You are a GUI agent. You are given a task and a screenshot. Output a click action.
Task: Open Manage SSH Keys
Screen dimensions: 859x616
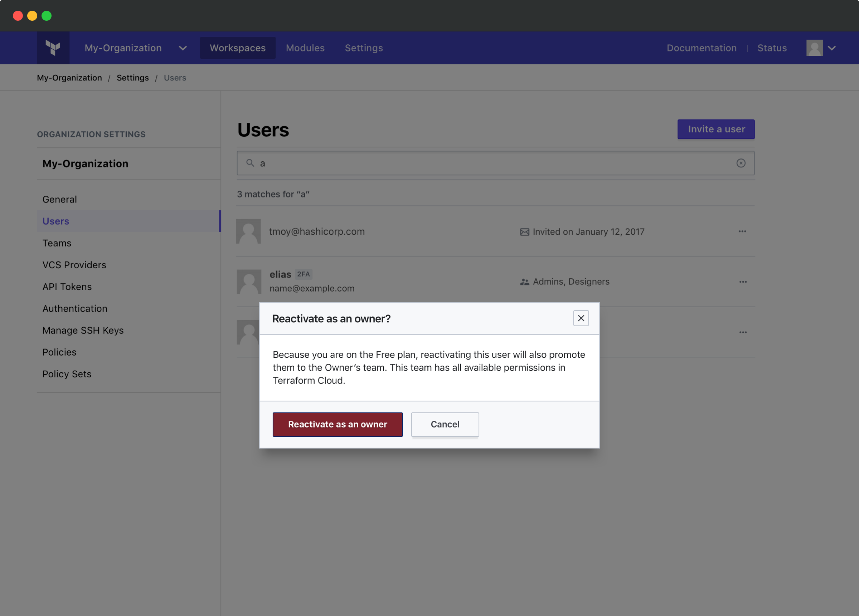pyautogui.click(x=83, y=331)
